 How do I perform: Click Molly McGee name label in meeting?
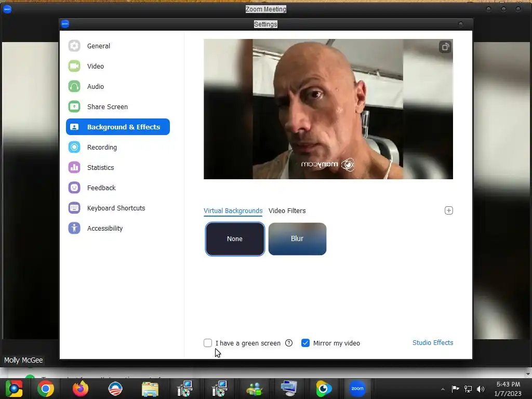pyautogui.click(x=23, y=360)
